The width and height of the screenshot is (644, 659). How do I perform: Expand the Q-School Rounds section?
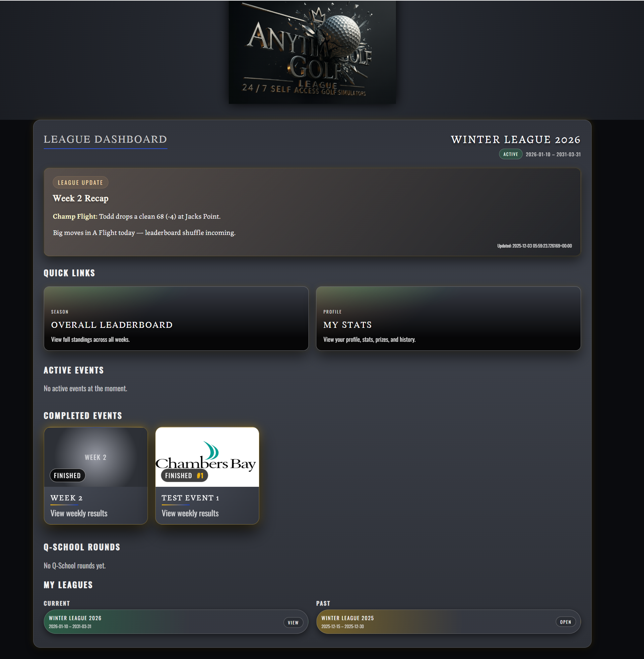click(82, 547)
